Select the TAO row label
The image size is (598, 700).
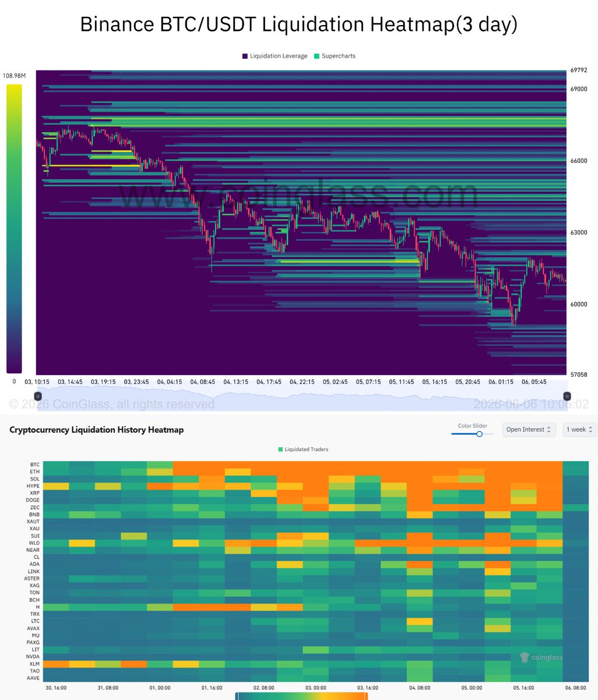point(35,671)
